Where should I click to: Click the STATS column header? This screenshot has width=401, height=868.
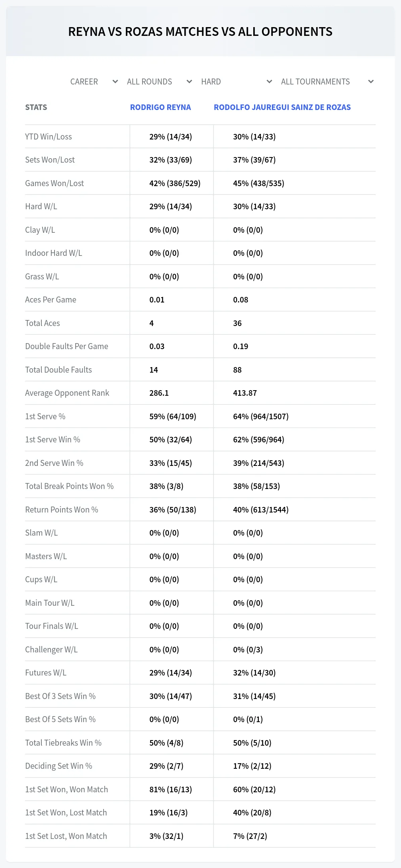(36, 107)
